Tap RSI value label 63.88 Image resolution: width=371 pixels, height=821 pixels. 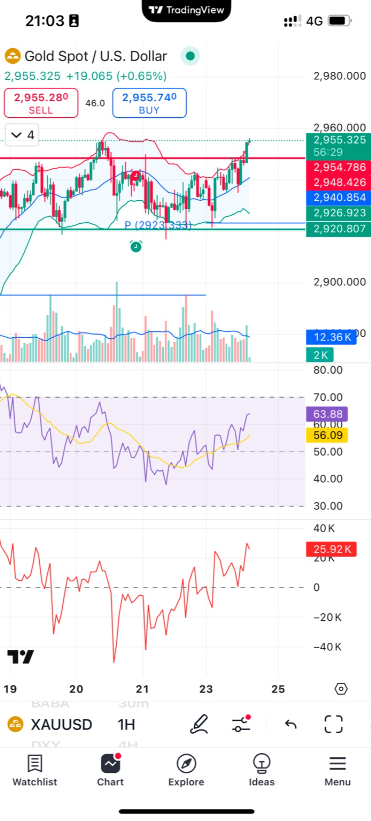point(327,415)
